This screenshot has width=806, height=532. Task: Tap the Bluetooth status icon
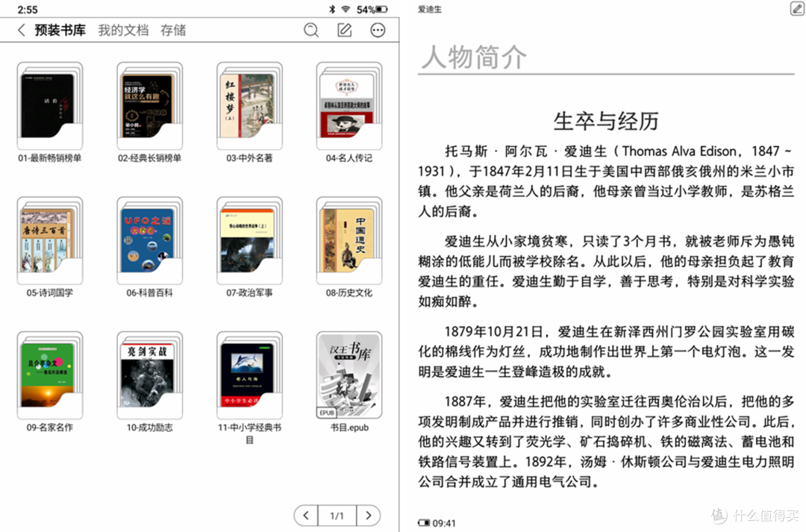tap(332, 9)
